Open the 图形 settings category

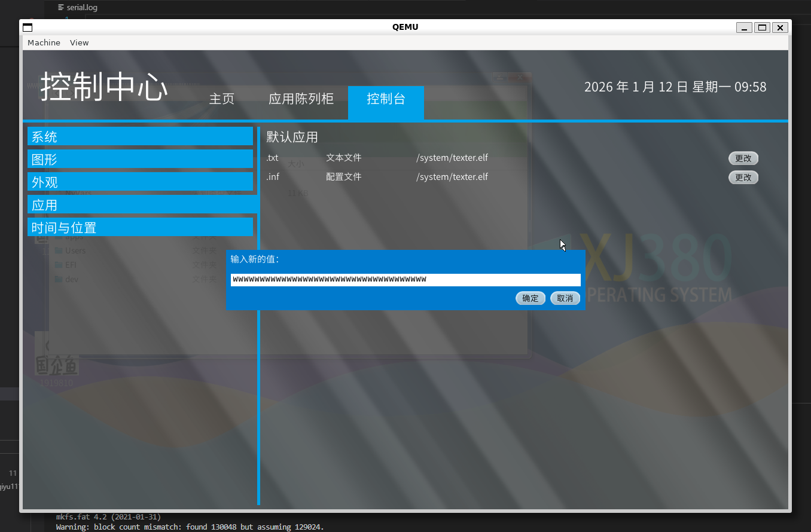click(140, 160)
